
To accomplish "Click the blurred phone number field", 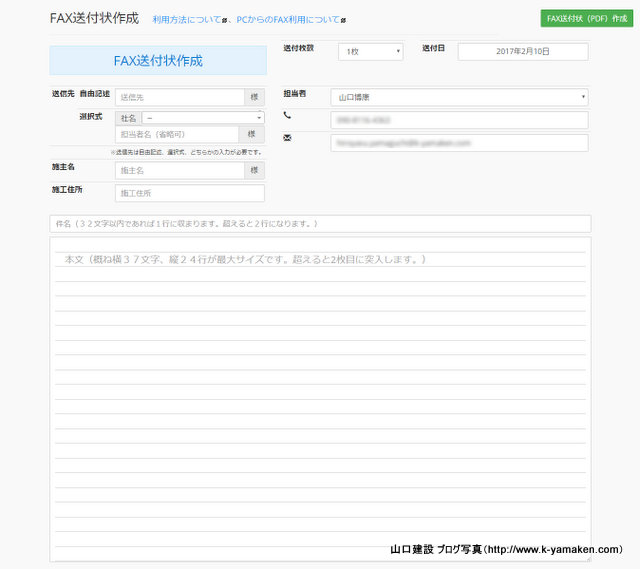I will click(459, 120).
